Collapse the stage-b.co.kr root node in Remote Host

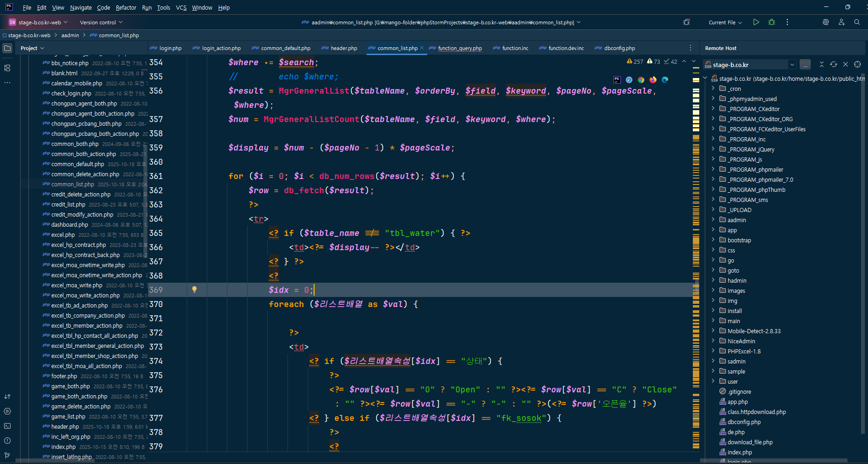705,78
